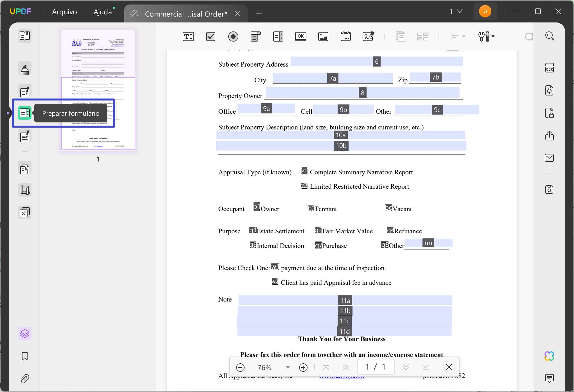This screenshot has width=574, height=392.
Task: Open the Comment highlighter tool
Action: (25, 69)
